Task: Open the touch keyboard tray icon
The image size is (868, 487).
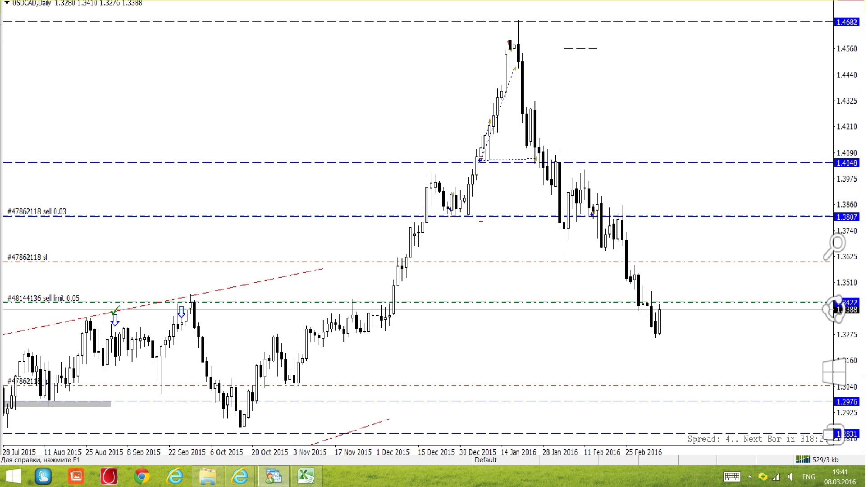Action: coord(731,477)
